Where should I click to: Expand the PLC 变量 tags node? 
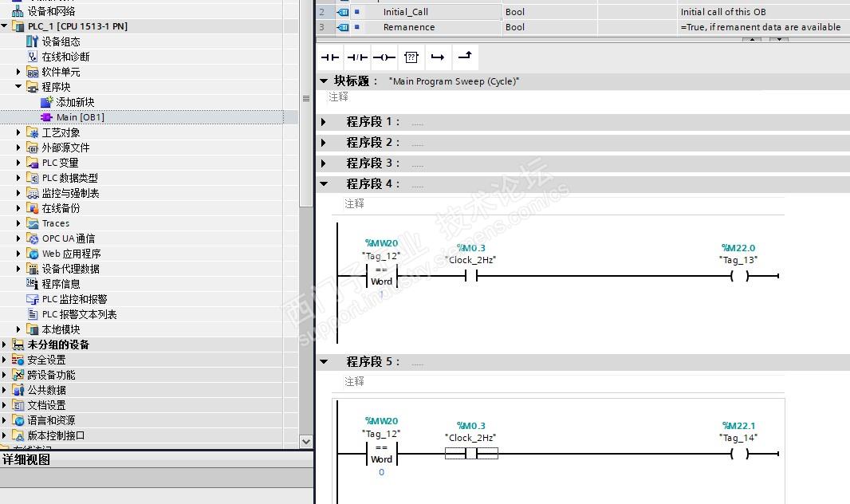[x=18, y=163]
